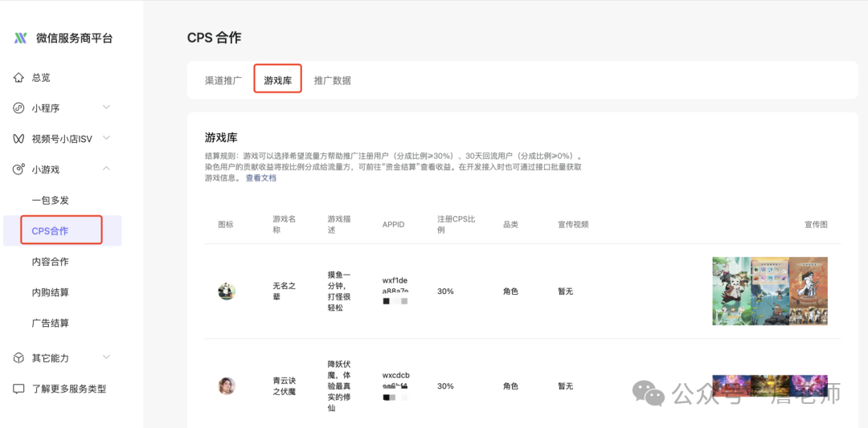Expand the 小程序 menu chevron
Viewport: 868px width, 428px height.
coord(106,108)
